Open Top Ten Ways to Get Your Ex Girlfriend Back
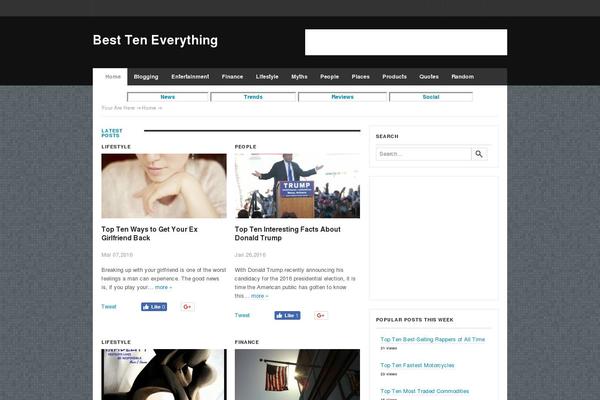Screen dimensions: 600x400 point(149,233)
